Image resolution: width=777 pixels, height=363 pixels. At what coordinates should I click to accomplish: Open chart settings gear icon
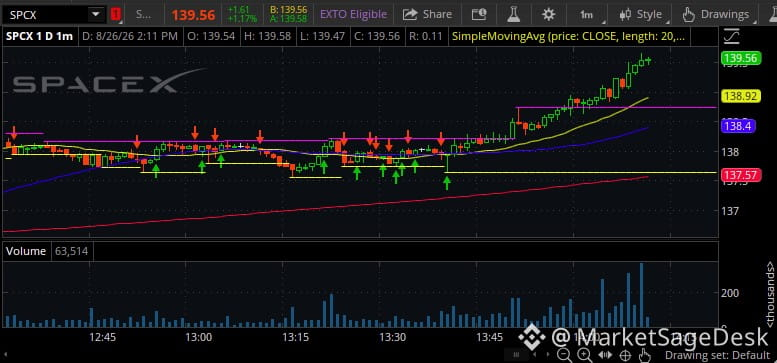(549, 14)
